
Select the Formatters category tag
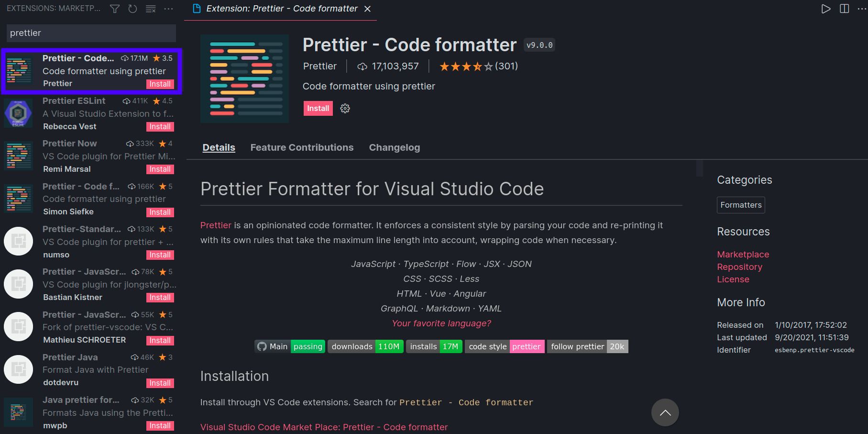click(741, 205)
